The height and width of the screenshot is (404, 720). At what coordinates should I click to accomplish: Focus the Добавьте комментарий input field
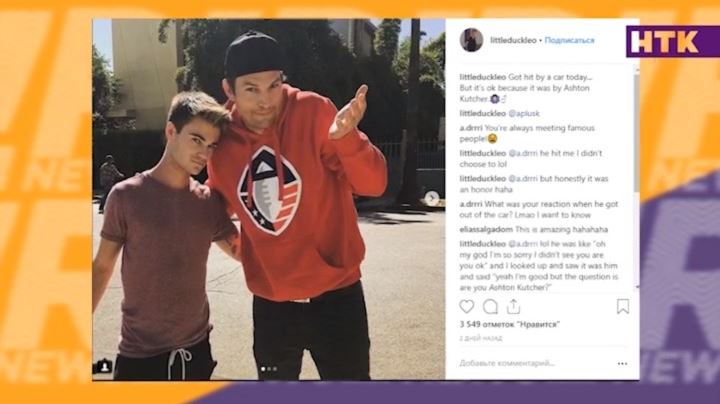point(535,363)
